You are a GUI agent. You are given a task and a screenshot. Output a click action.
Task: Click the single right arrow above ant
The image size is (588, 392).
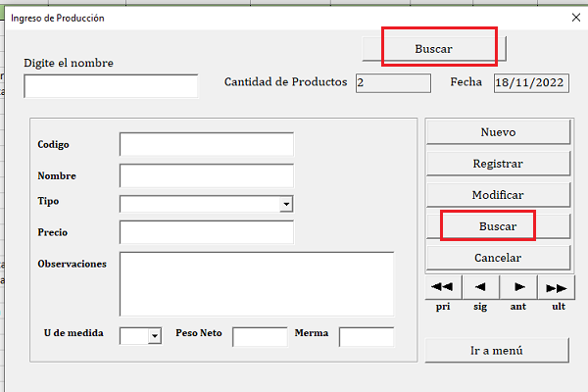pyautogui.click(x=518, y=287)
